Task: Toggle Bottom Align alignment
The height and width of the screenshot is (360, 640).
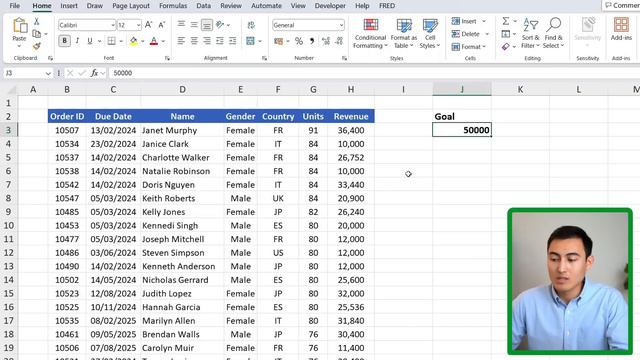Action: tap(207, 25)
